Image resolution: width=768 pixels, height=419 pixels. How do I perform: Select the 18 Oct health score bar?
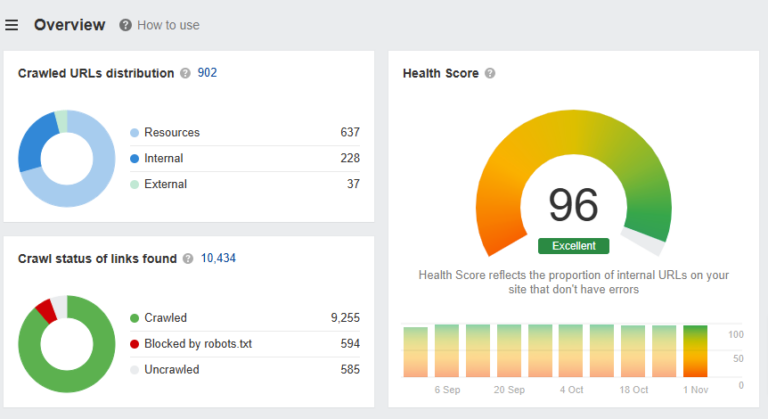click(x=633, y=351)
